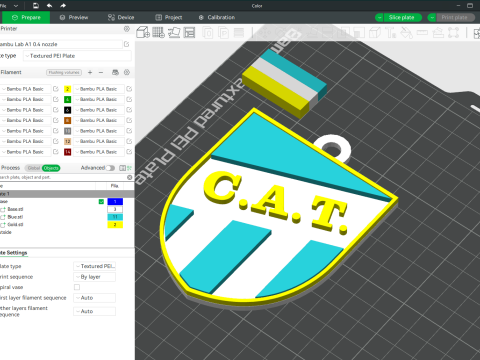Select Base.stl in the object list
The image size is (480, 360).
(15, 209)
